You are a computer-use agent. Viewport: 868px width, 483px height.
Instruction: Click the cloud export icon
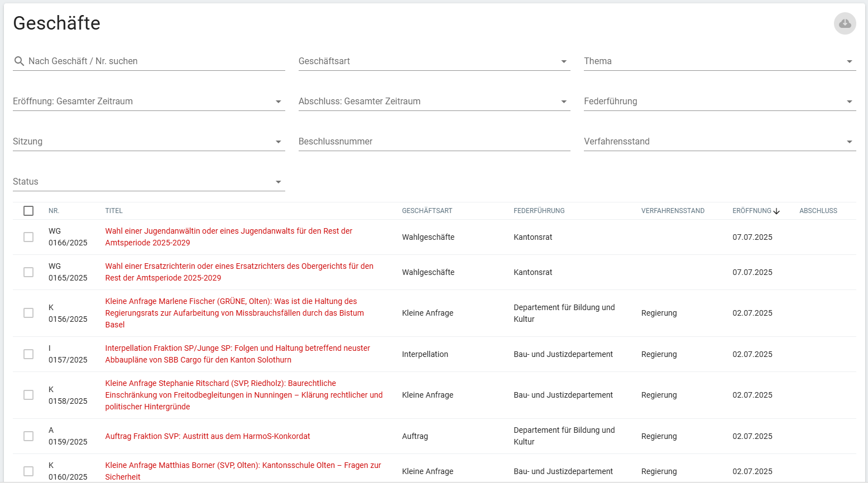click(x=845, y=23)
